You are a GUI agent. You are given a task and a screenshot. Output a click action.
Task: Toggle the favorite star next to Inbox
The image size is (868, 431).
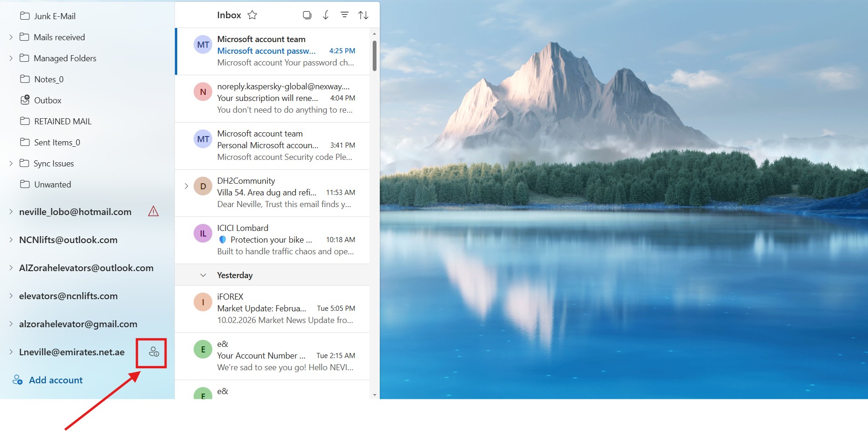pyautogui.click(x=252, y=14)
